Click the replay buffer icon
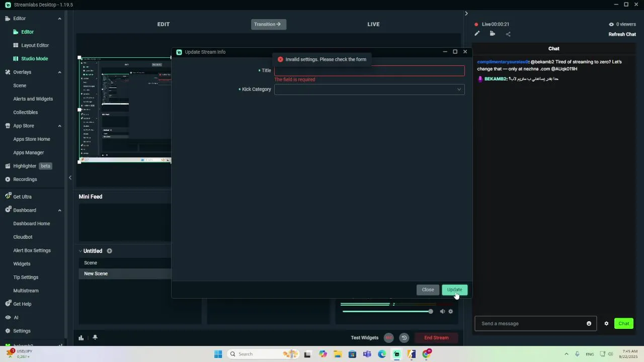 (404, 338)
